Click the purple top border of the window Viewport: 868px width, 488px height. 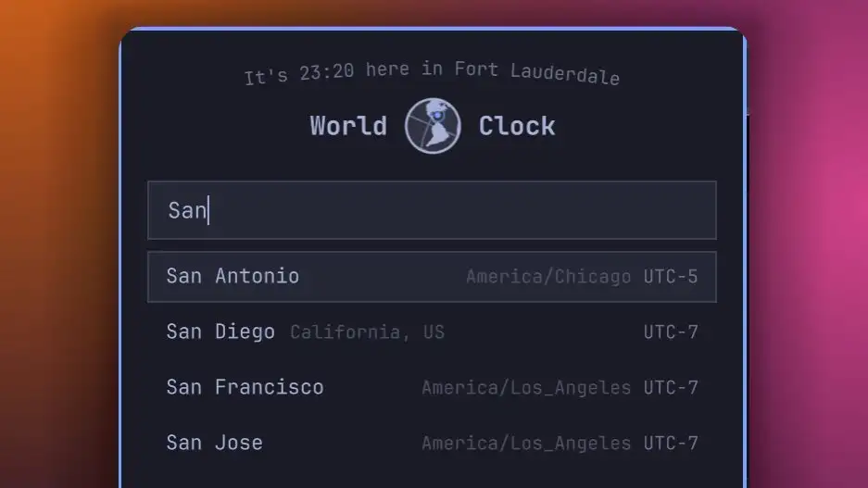click(433, 28)
